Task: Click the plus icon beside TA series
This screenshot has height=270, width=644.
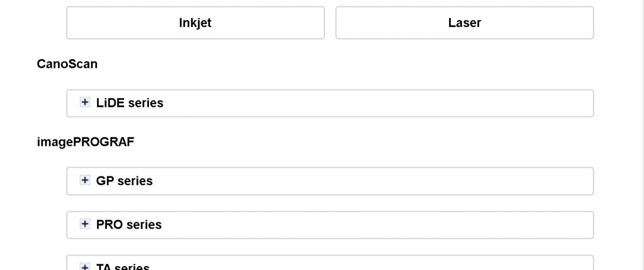Action: point(85,267)
